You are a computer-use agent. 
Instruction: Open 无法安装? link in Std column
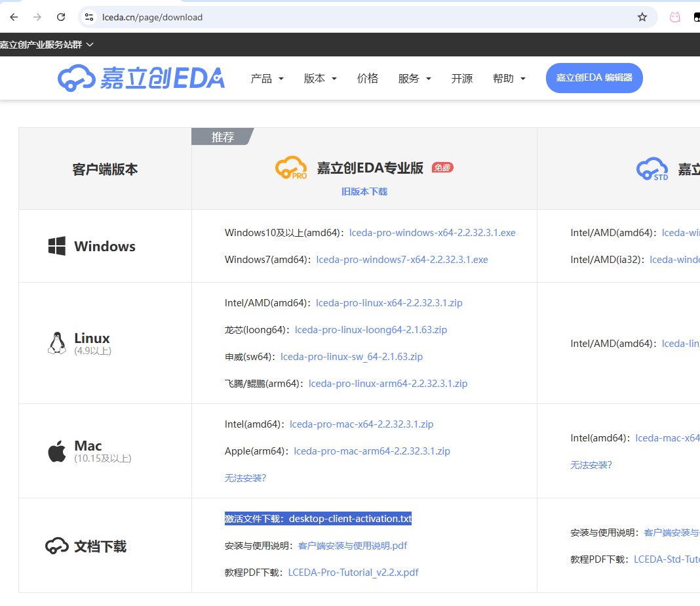pyautogui.click(x=591, y=465)
